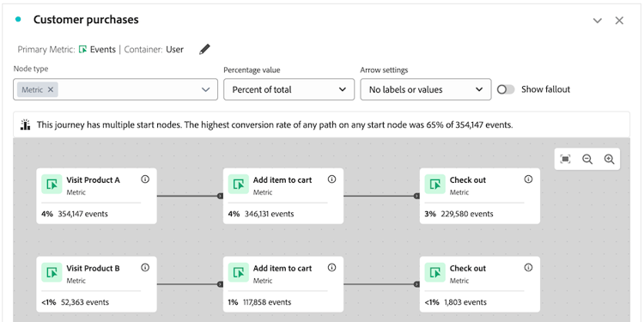
Task: Click the teal dot beside Customer purchases title
Action: click(x=18, y=19)
